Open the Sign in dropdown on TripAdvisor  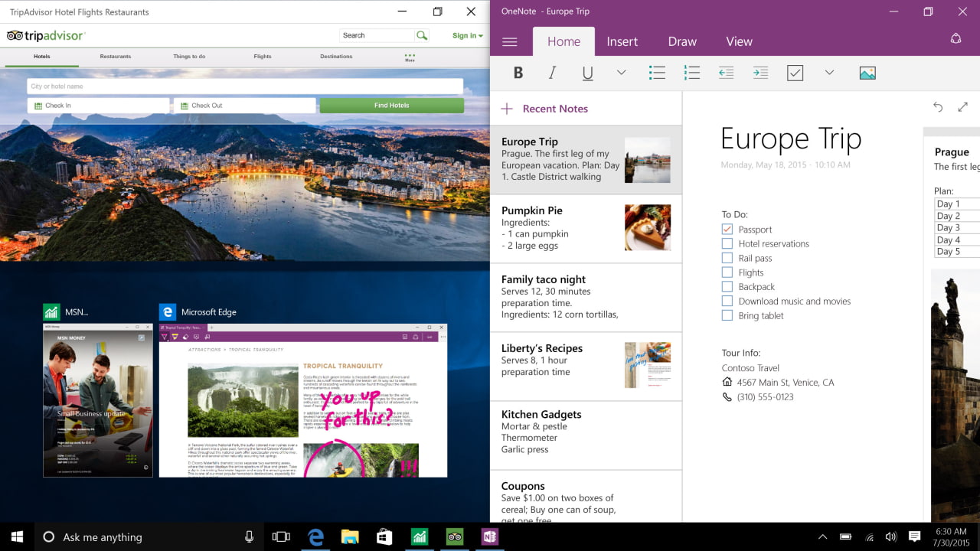pos(467,35)
